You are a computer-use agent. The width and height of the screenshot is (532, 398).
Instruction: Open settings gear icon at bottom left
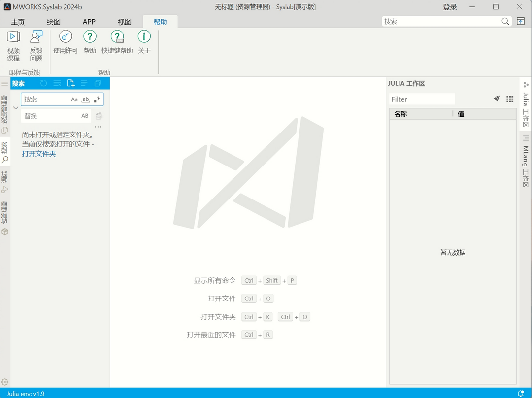point(5,382)
